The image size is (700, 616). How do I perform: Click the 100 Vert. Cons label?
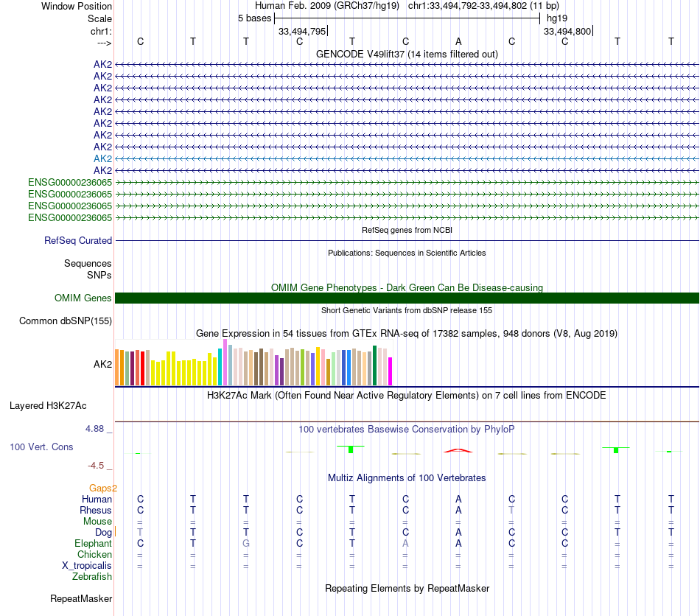[41, 447]
